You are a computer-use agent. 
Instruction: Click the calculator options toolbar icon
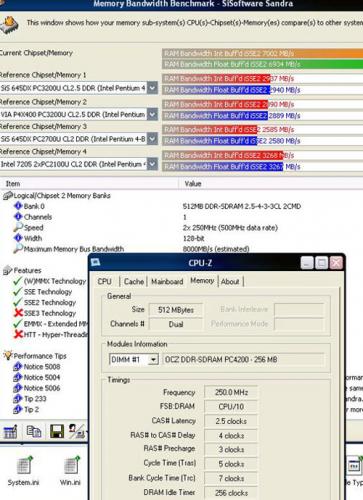click(10, 432)
